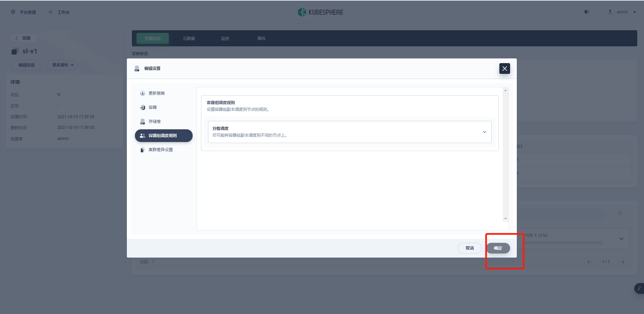The width and height of the screenshot is (644, 314).
Task: Click the admin user avatar icon
Action: (610, 12)
